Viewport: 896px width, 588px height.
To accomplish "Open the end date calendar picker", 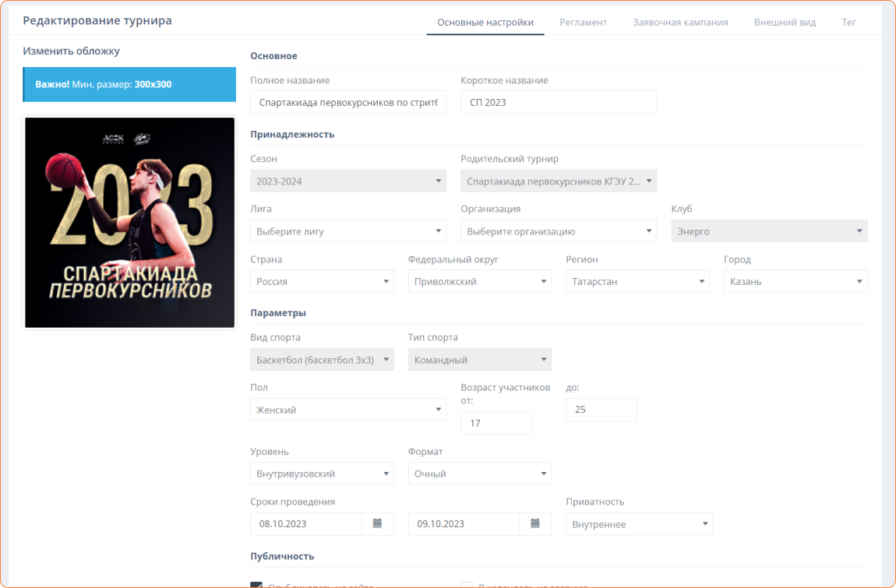I will 535,524.
